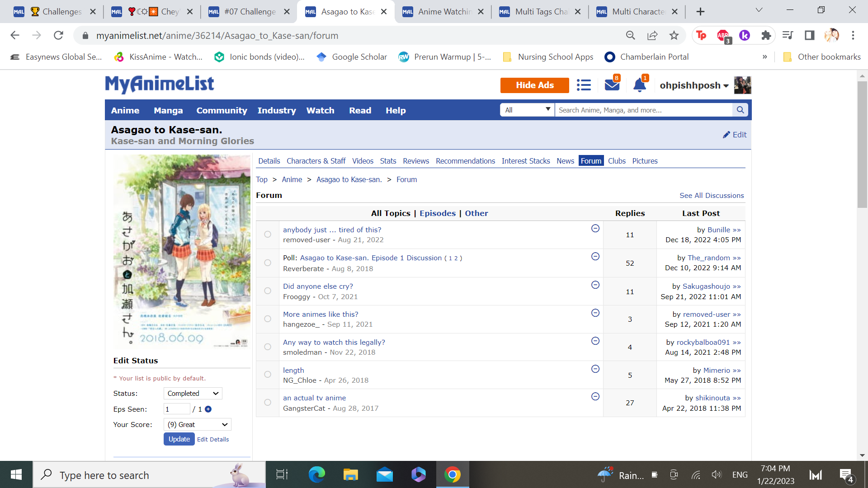Switch to '#07 Challenge' browser tab

tap(249, 12)
